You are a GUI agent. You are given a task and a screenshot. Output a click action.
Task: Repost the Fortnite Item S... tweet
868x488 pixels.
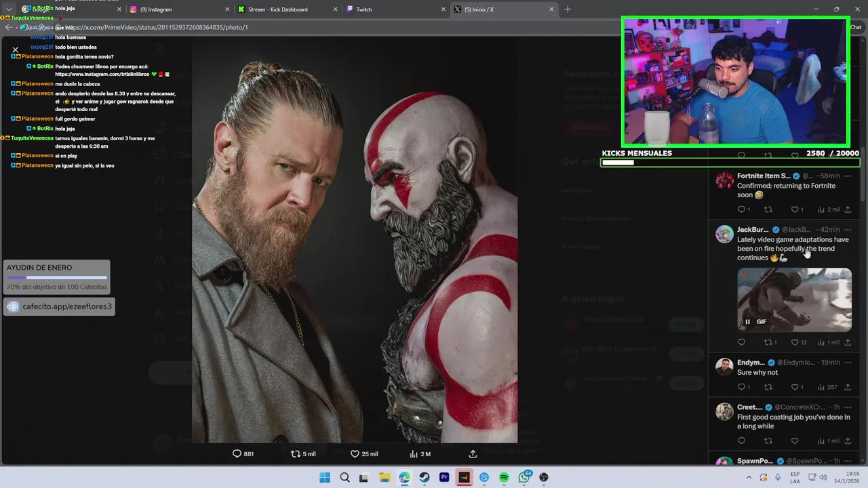768,209
